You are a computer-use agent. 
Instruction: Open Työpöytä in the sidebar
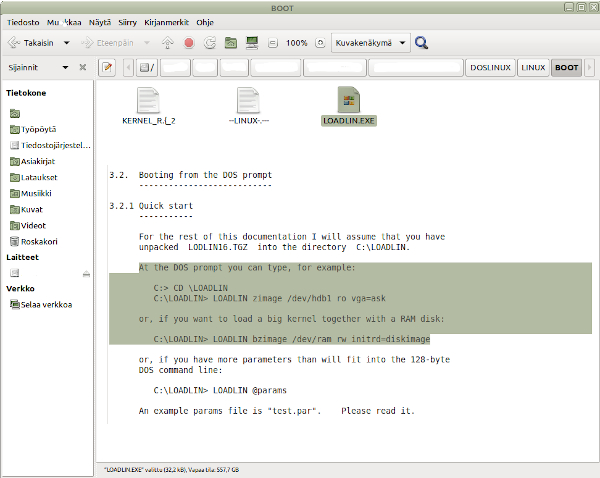pyautogui.click(x=33, y=129)
